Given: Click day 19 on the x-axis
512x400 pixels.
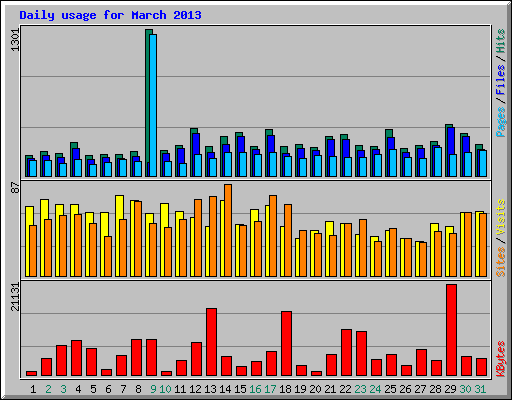Looking at the screenshot, I should [x=300, y=389].
